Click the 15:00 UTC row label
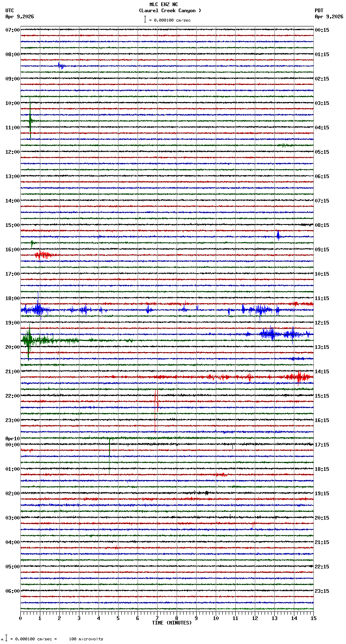 [13, 225]
